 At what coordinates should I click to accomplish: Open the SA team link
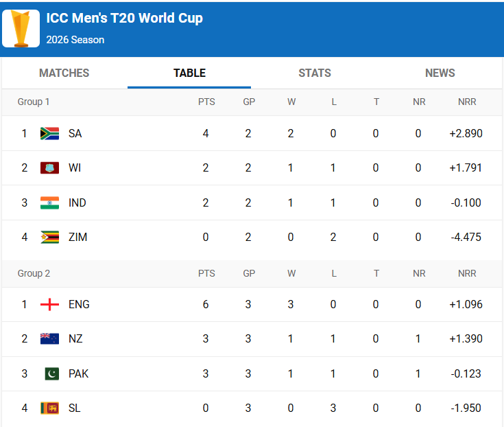(x=75, y=133)
